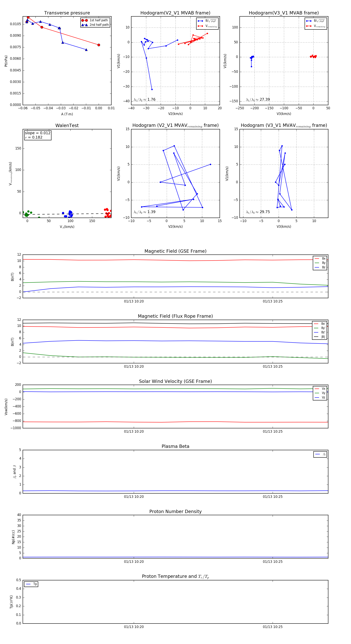Click the 'Pt(nPa)' axis label
The height and width of the screenshot is (644, 351).
point(6,61)
